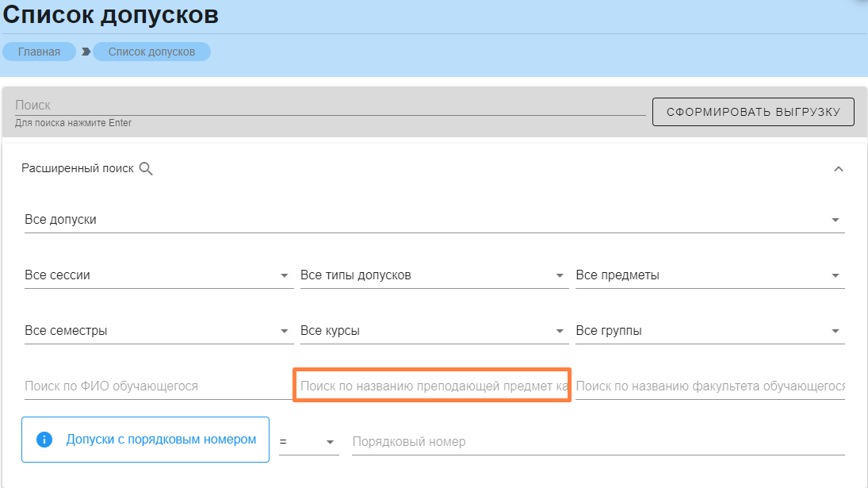The height and width of the screenshot is (488, 868).
Task: Focus the main Поиск field
Action: pos(330,106)
